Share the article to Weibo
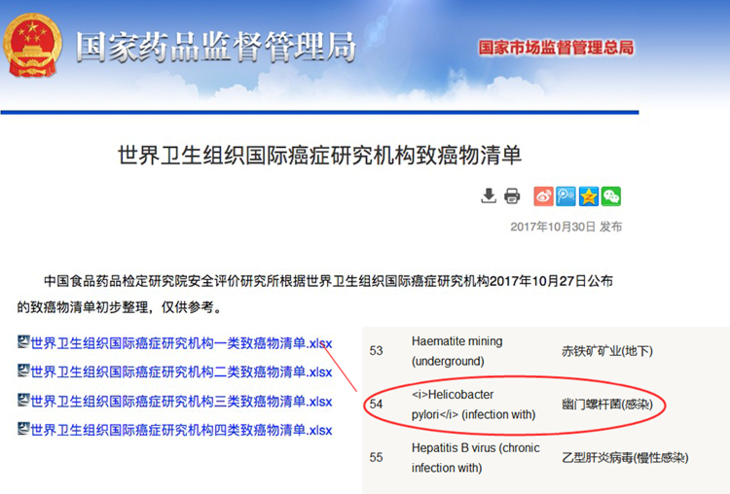The image size is (730, 494). click(543, 195)
